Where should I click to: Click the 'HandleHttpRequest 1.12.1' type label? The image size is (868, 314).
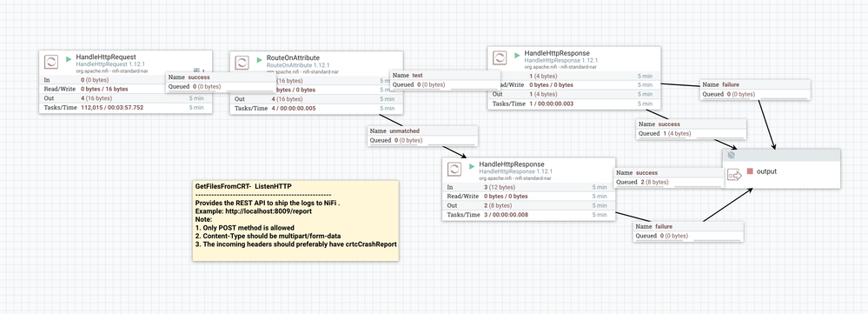tap(110, 64)
